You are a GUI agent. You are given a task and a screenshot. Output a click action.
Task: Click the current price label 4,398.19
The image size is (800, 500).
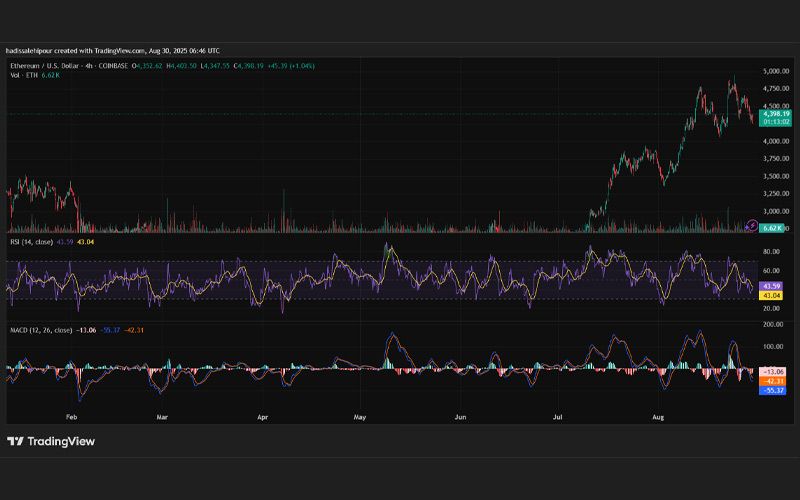tap(776, 114)
